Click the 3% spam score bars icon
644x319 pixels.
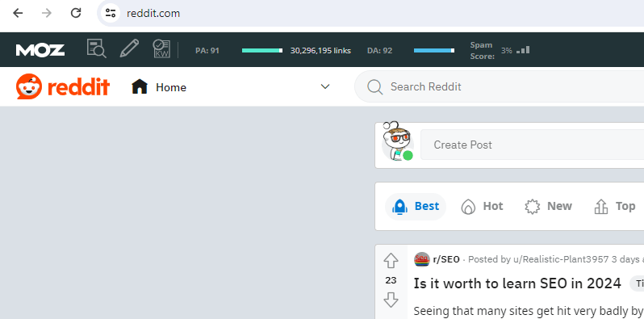point(523,50)
